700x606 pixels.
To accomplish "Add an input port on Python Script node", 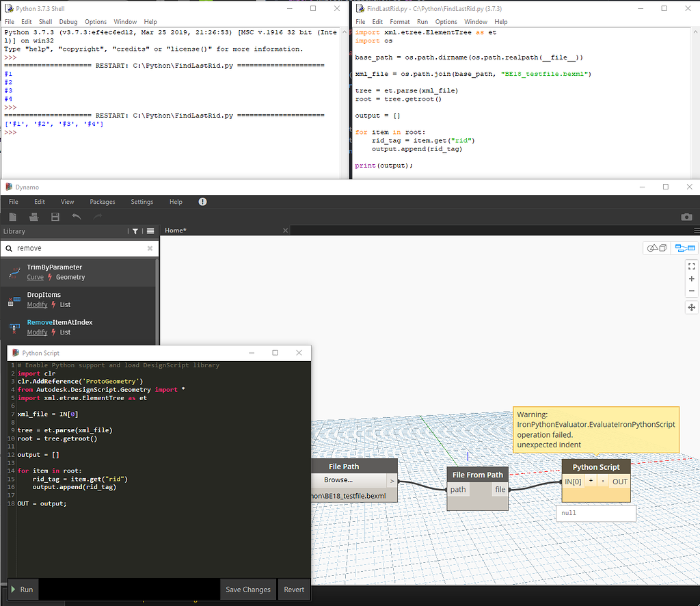I will click(591, 482).
